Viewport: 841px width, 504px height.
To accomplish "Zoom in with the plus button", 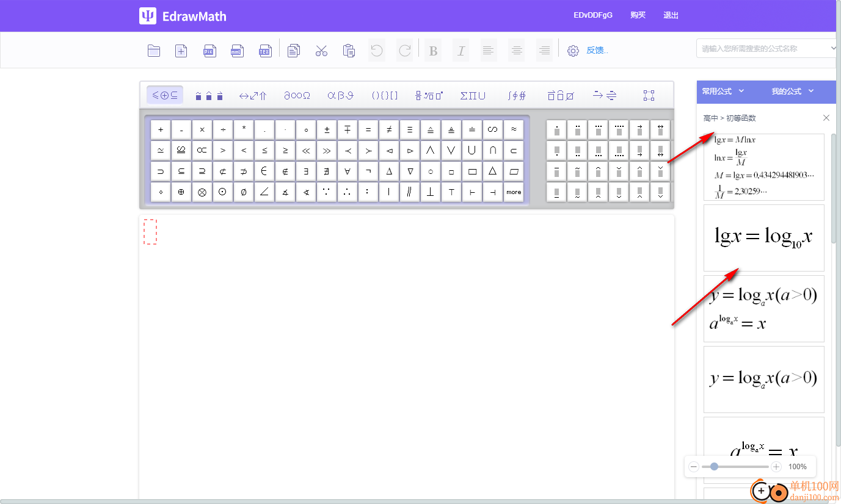I will [x=776, y=467].
